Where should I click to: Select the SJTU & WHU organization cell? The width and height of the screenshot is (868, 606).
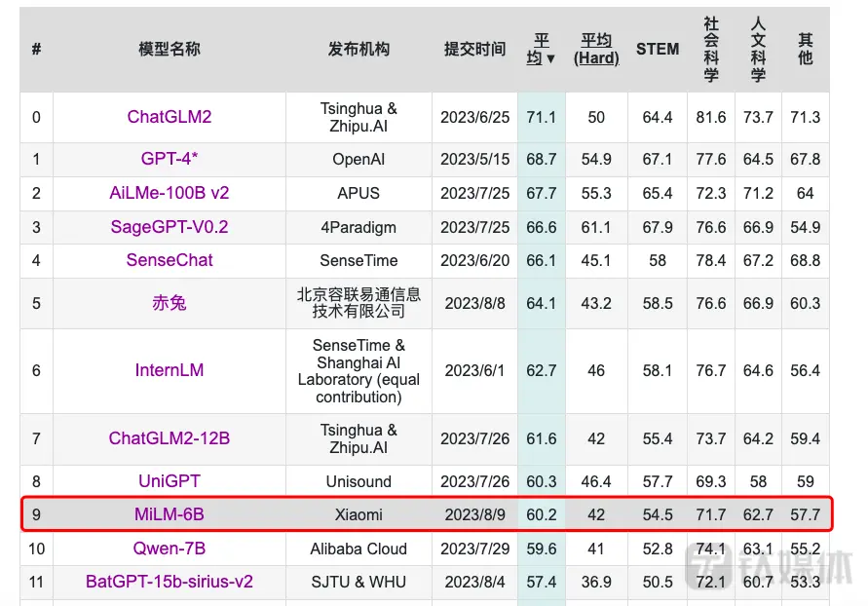click(359, 583)
